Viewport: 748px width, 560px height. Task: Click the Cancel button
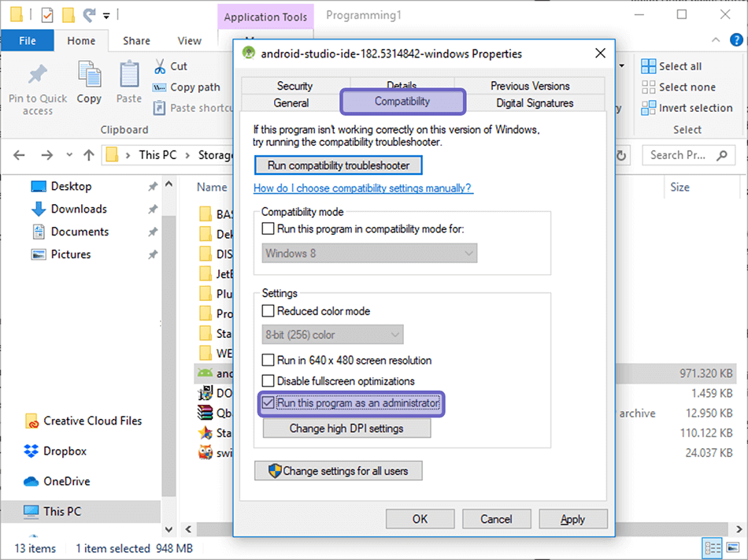tap(496, 519)
